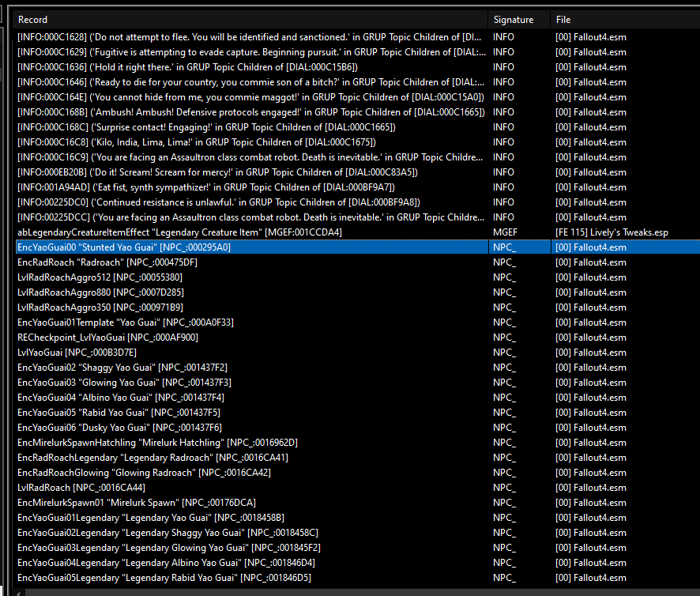Select EncYaoGuai03 "Glowing Yao Guai" record
This screenshot has height=596, width=700.
click(x=357, y=383)
